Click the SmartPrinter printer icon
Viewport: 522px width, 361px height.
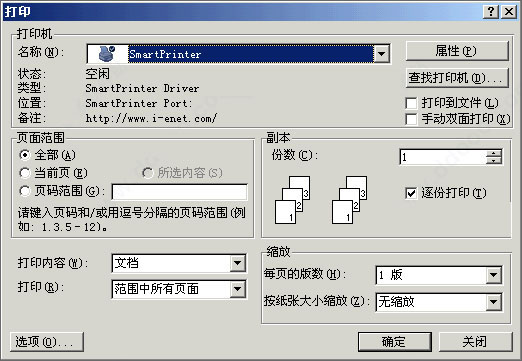click(107, 53)
